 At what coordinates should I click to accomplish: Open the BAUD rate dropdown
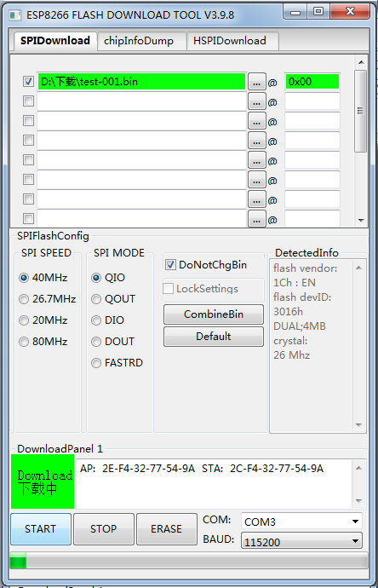pyautogui.click(x=301, y=541)
